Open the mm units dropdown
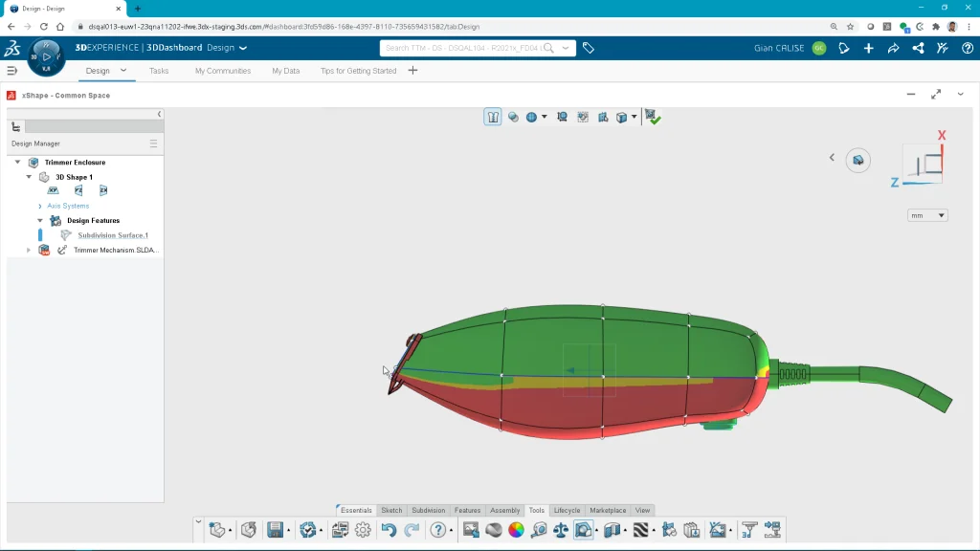The width and height of the screenshot is (980, 551). coord(926,216)
